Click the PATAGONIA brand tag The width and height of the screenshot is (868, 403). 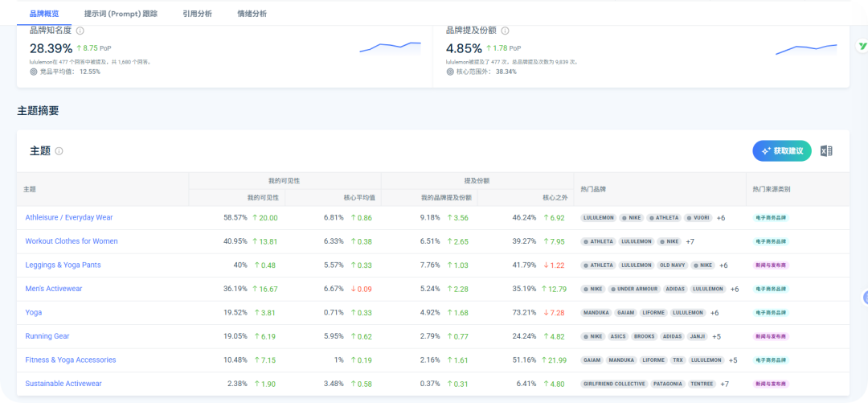click(x=668, y=384)
